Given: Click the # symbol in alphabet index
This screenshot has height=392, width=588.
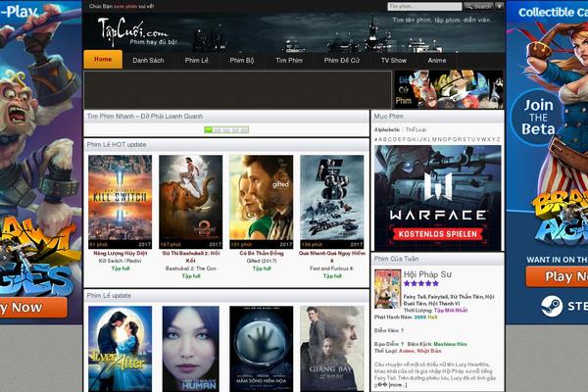Looking at the screenshot, I should click(375, 139).
